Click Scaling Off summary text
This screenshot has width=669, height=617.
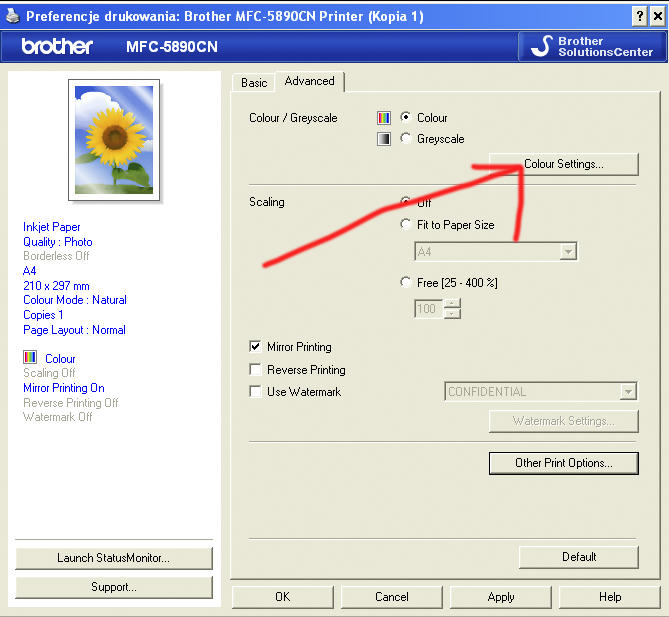pos(49,373)
